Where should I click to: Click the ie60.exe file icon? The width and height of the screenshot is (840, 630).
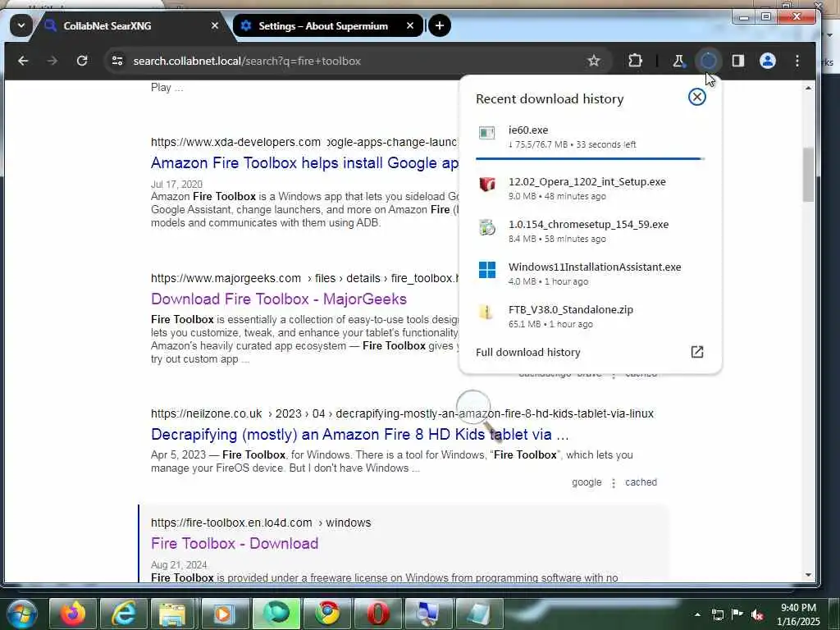pyautogui.click(x=487, y=132)
